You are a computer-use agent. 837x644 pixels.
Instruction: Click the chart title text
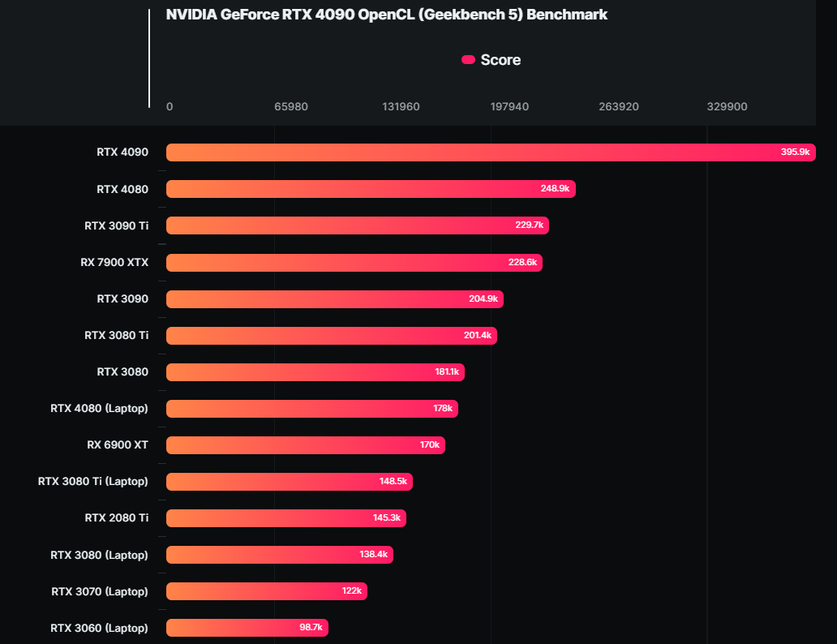pyautogui.click(x=387, y=15)
